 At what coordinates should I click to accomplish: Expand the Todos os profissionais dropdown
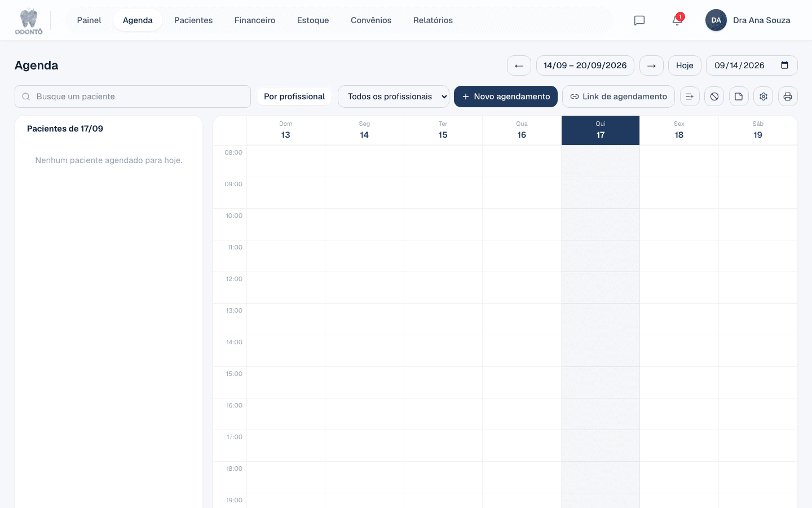(x=394, y=97)
